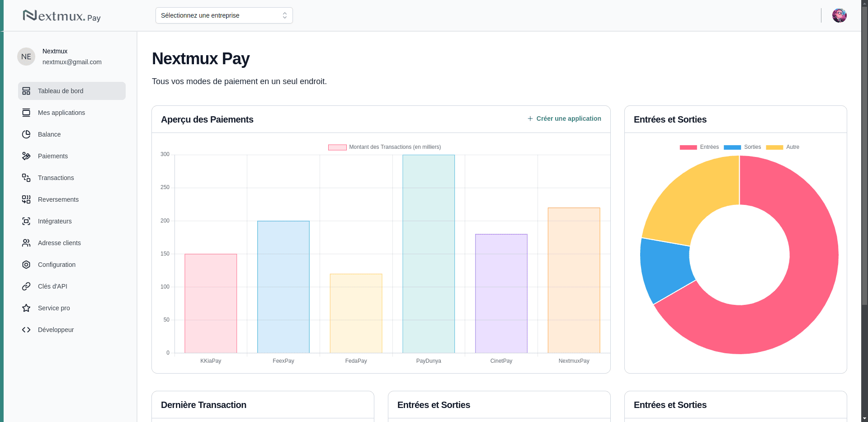Click the plus icon beside Créer une application
The width and height of the screenshot is (868, 422).
[x=530, y=119]
